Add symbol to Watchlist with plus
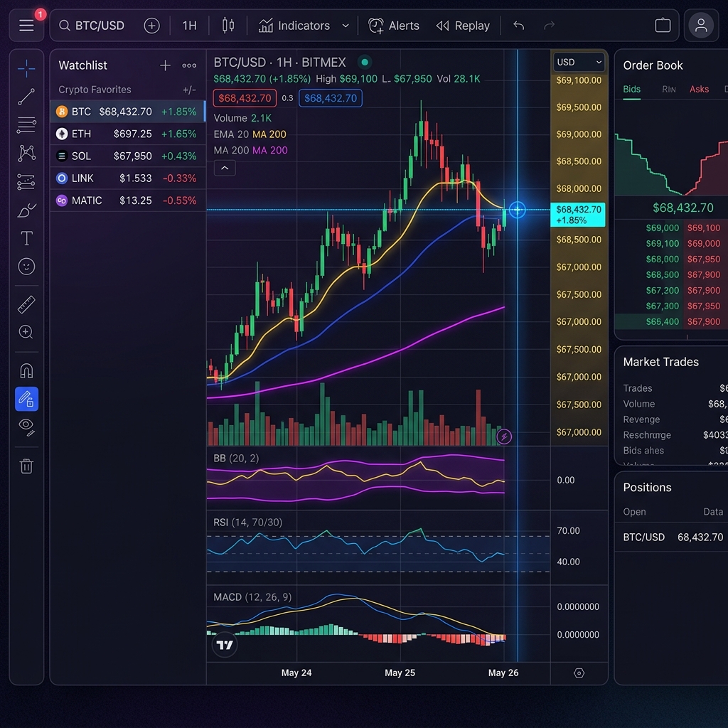This screenshot has height=728, width=728. click(x=165, y=65)
